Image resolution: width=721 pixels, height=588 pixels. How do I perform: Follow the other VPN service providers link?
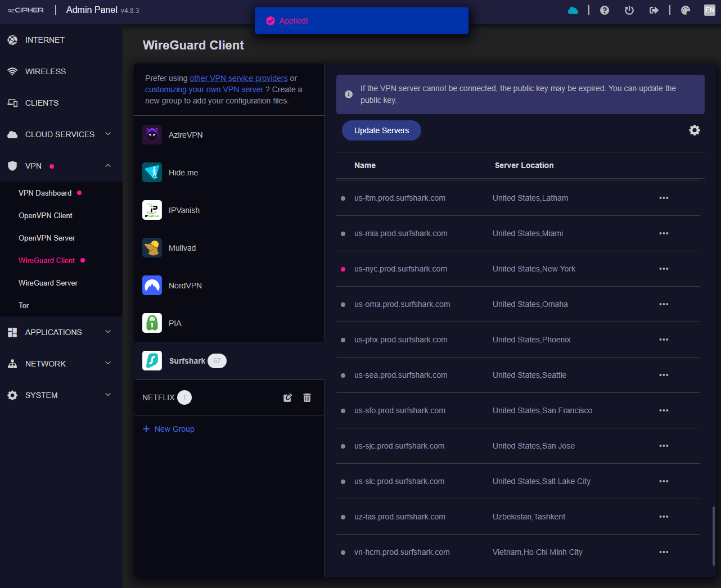(238, 78)
